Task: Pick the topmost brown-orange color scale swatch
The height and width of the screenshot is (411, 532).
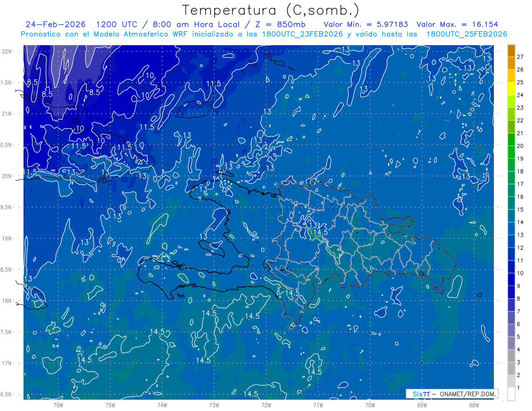Action: pos(511,51)
